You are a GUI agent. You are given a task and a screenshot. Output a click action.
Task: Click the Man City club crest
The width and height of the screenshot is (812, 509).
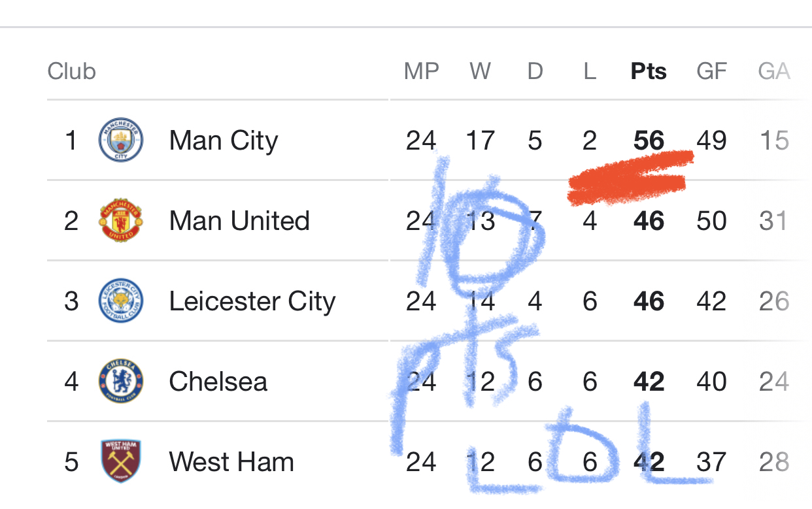(x=120, y=140)
